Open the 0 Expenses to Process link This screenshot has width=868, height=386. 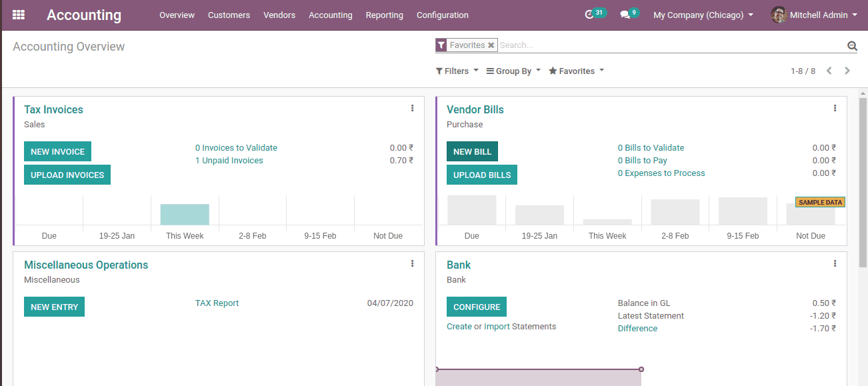(x=661, y=173)
